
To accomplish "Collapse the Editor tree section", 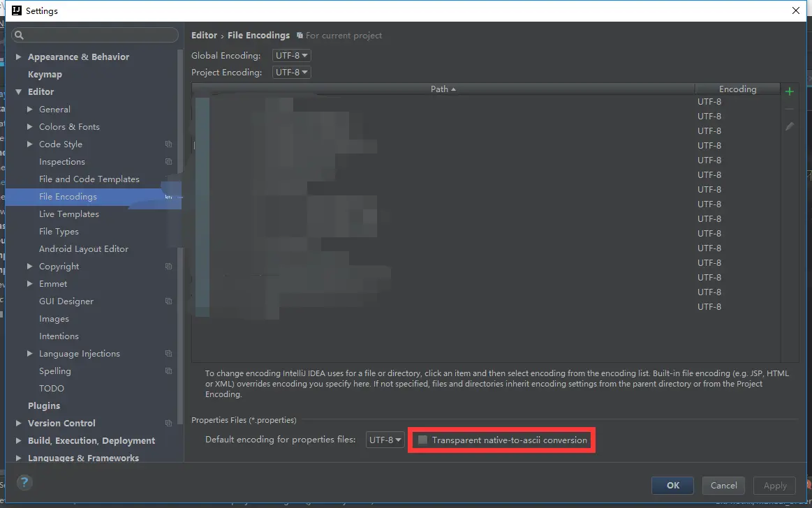I will pos(19,91).
